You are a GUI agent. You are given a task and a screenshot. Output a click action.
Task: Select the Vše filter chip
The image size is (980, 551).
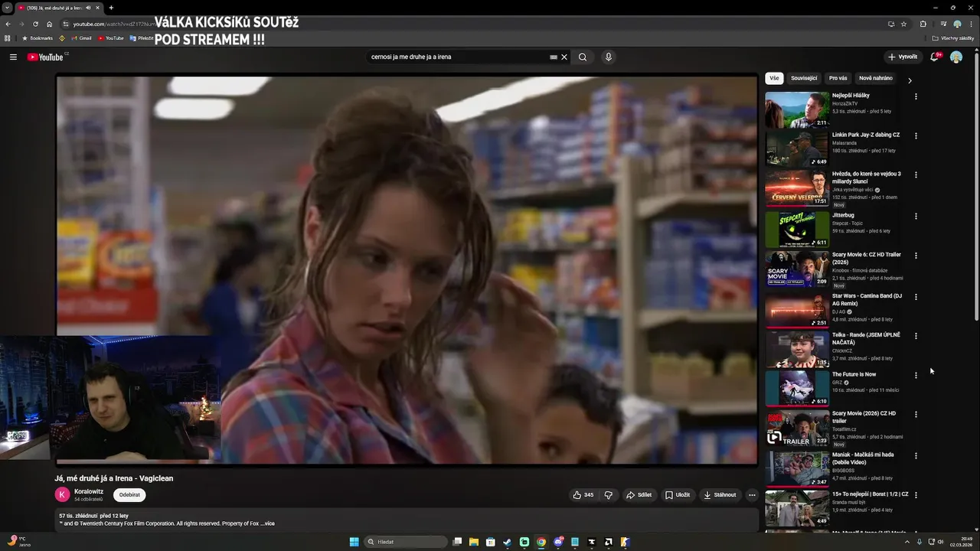(x=774, y=78)
